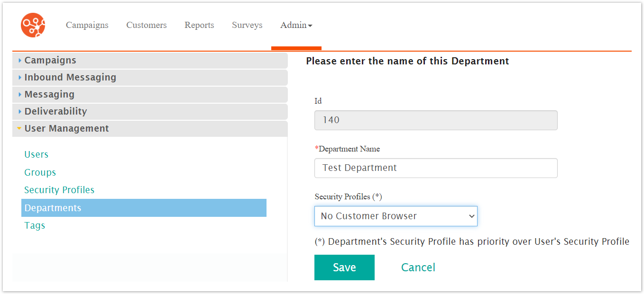This screenshot has width=644, height=294.
Task: Expand the Inbound Messaging section
Action: [x=150, y=77]
